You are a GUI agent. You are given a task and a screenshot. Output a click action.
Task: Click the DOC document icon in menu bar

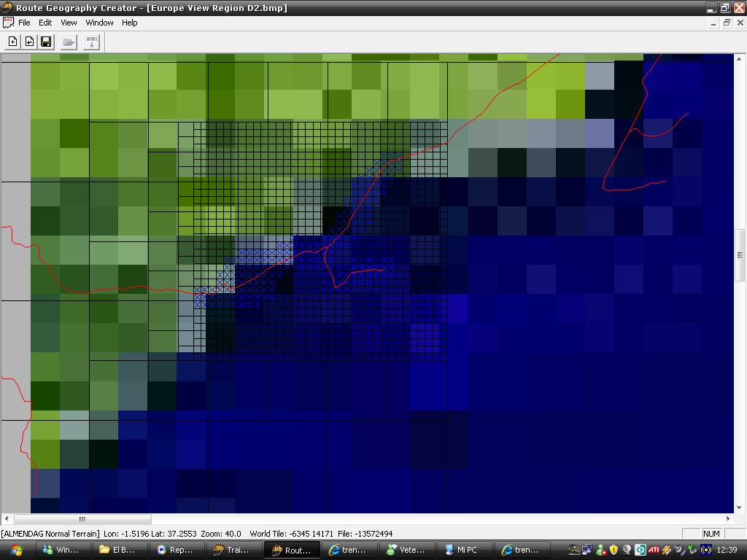[8, 23]
